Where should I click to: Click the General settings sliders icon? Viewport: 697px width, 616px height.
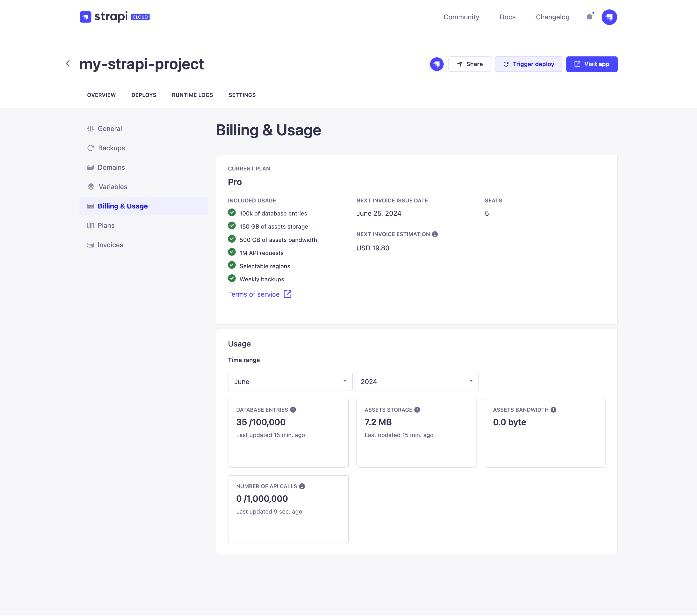click(90, 129)
